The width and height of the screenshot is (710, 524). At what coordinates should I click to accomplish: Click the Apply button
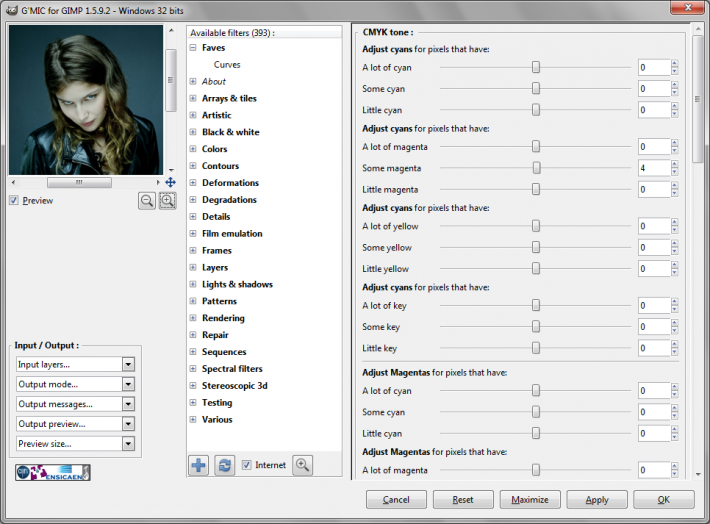click(597, 500)
